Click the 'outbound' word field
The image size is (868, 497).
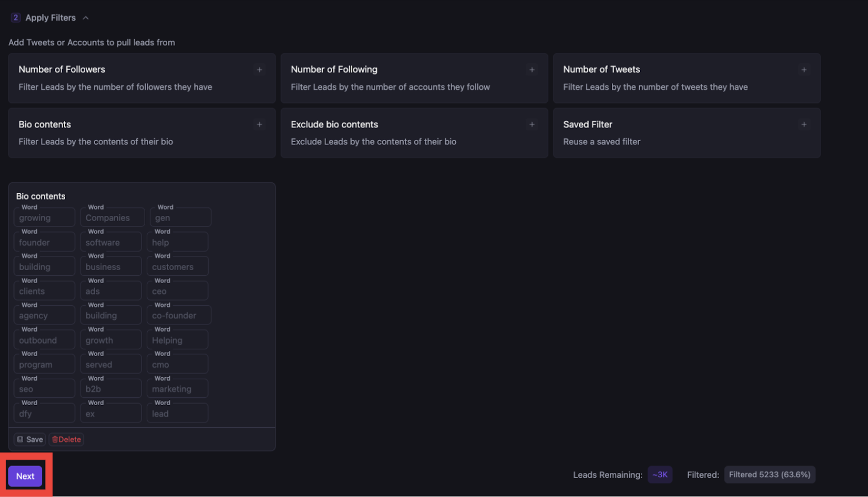tap(44, 340)
